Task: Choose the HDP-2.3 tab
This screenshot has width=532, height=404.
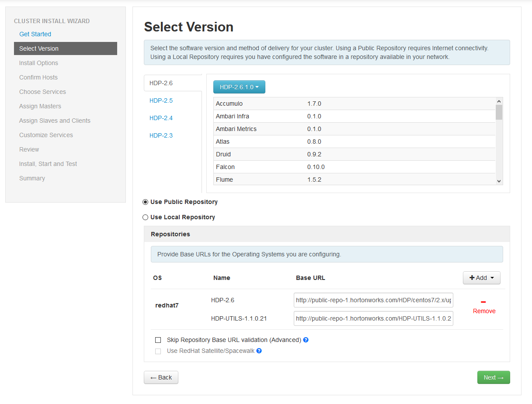Action: [161, 135]
